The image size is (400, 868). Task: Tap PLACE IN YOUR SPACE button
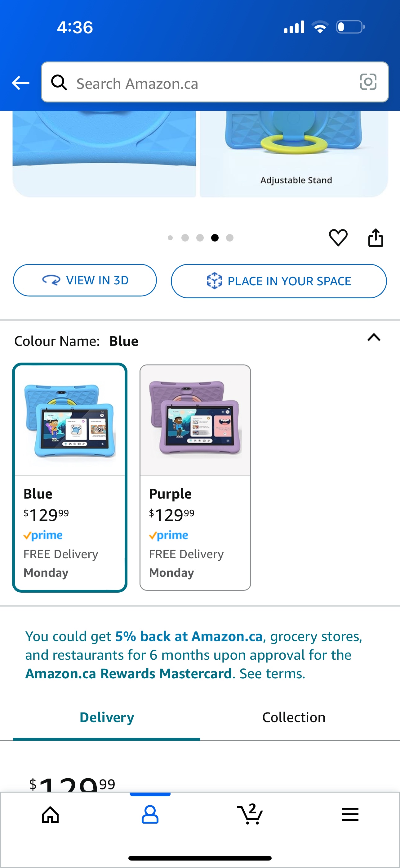click(x=279, y=281)
